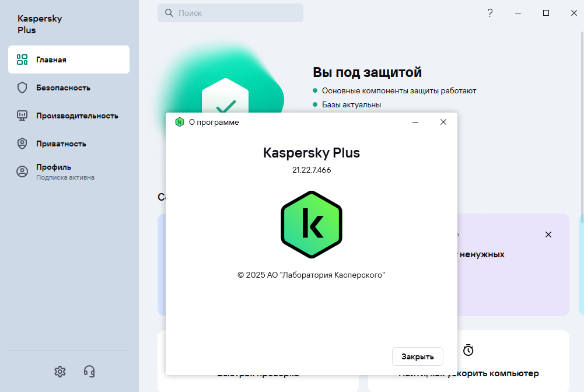The image size is (584, 392).
Task: Click the large Kaspersky hexagon logo
Action: [x=312, y=225]
